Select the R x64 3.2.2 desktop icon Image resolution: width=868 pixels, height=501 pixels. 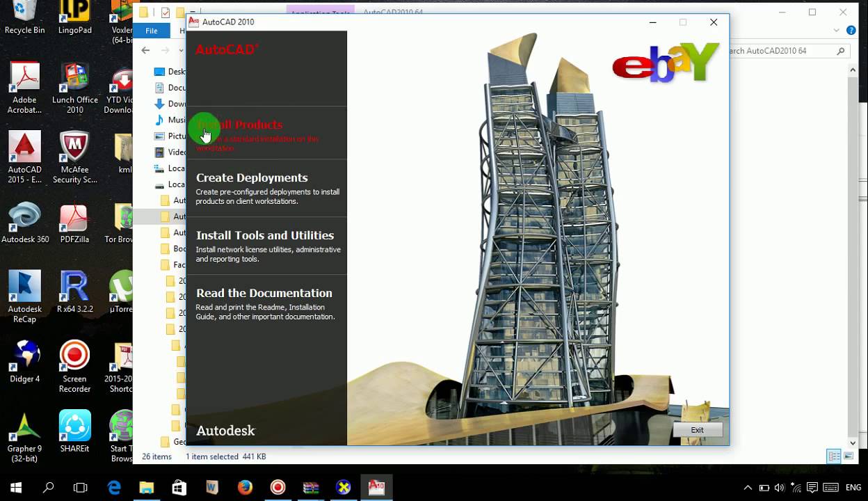click(x=74, y=292)
